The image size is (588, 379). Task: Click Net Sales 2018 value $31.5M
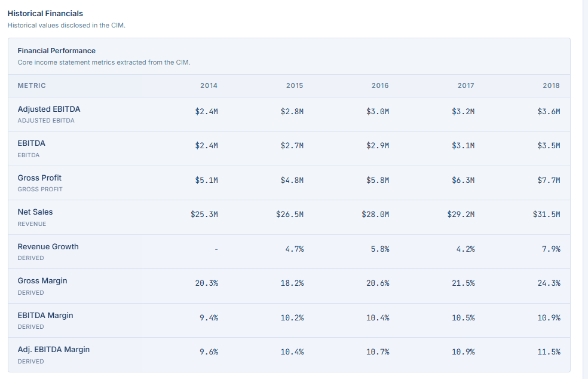pos(546,214)
